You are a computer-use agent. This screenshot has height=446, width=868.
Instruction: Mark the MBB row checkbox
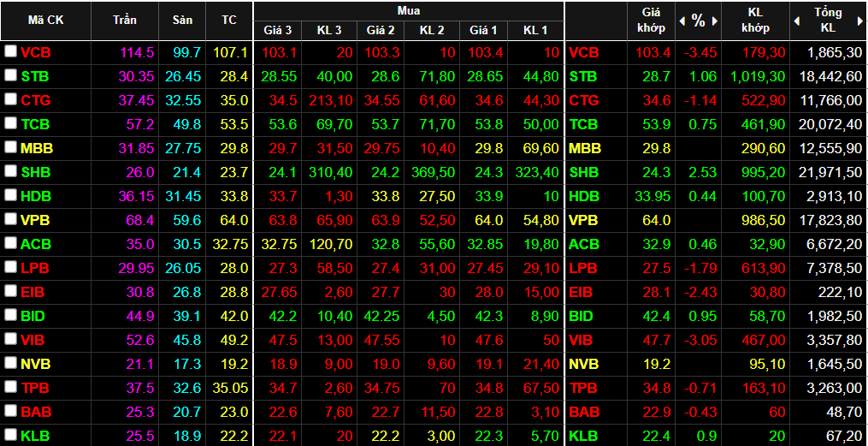(10, 148)
